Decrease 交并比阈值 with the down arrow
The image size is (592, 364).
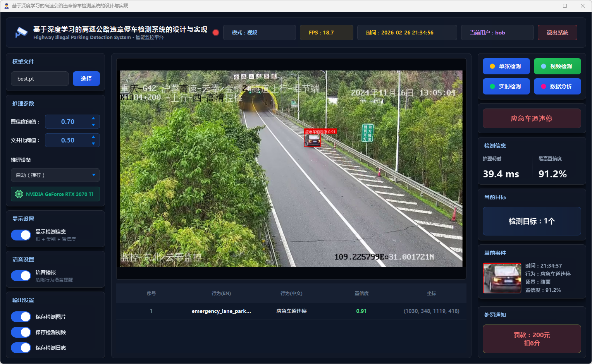tap(93, 144)
